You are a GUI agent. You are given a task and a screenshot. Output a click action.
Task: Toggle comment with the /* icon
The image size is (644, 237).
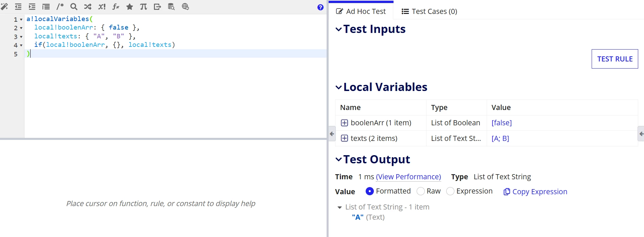tap(60, 6)
